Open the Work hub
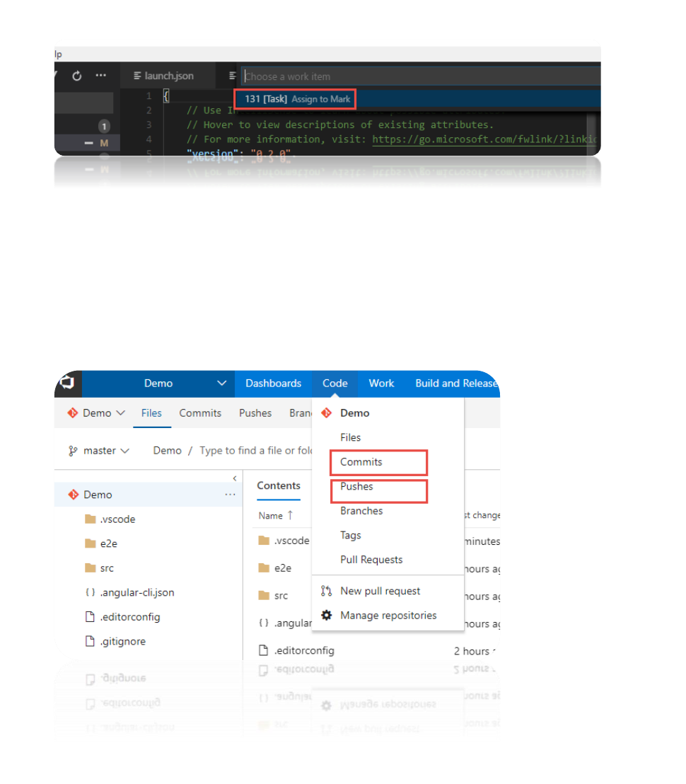The width and height of the screenshot is (686, 784). click(381, 384)
